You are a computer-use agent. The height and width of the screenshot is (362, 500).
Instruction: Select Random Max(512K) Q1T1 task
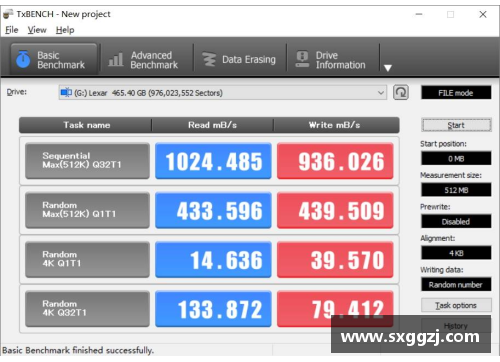87,210
